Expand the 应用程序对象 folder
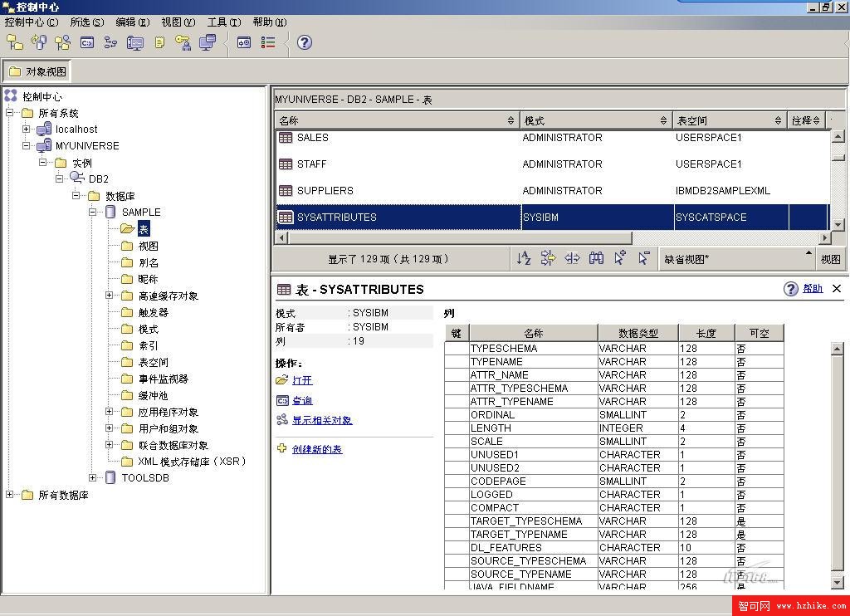The height and width of the screenshot is (616, 850). pyautogui.click(x=109, y=412)
